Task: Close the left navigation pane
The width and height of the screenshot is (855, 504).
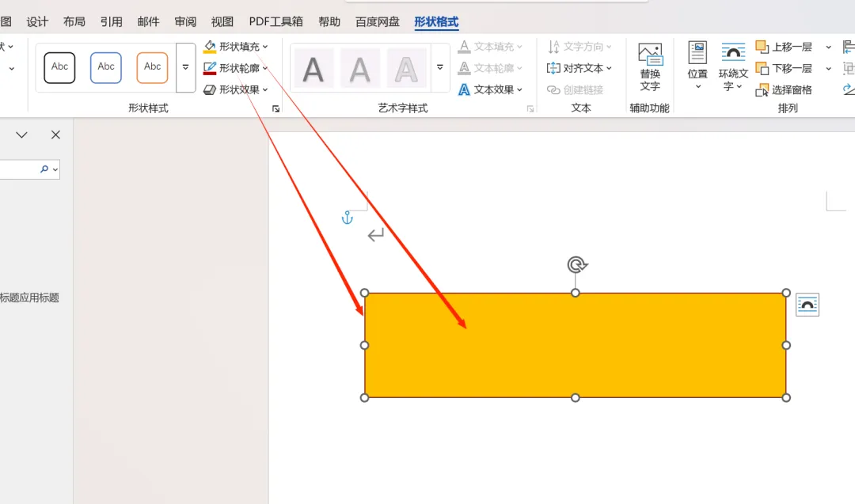Action: tap(55, 135)
